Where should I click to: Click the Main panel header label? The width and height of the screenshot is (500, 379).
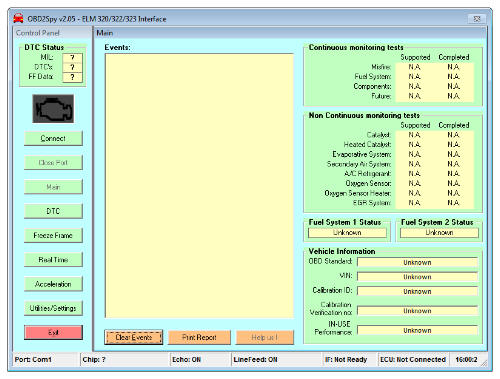click(x=105, y=33)
